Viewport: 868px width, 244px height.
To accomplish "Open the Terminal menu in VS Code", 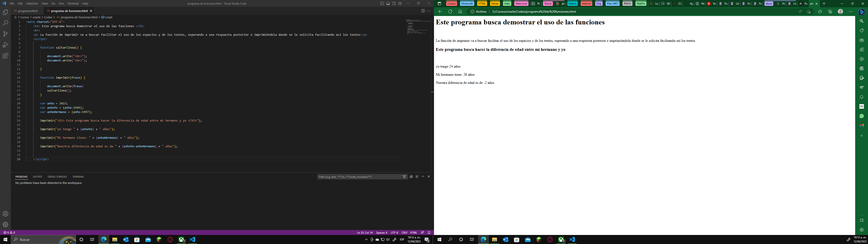I will [x=73, y=3].
